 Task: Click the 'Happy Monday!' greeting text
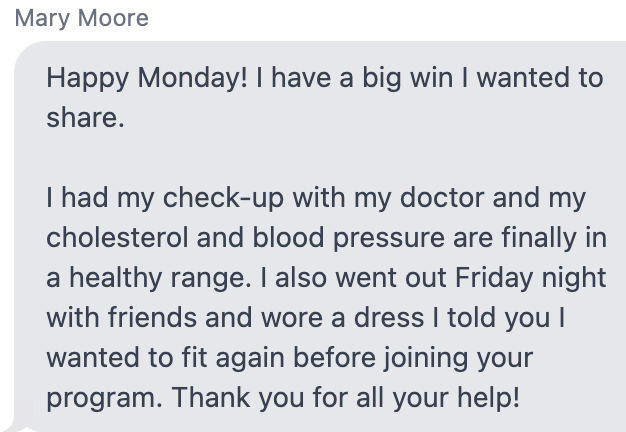pos(147,78)
